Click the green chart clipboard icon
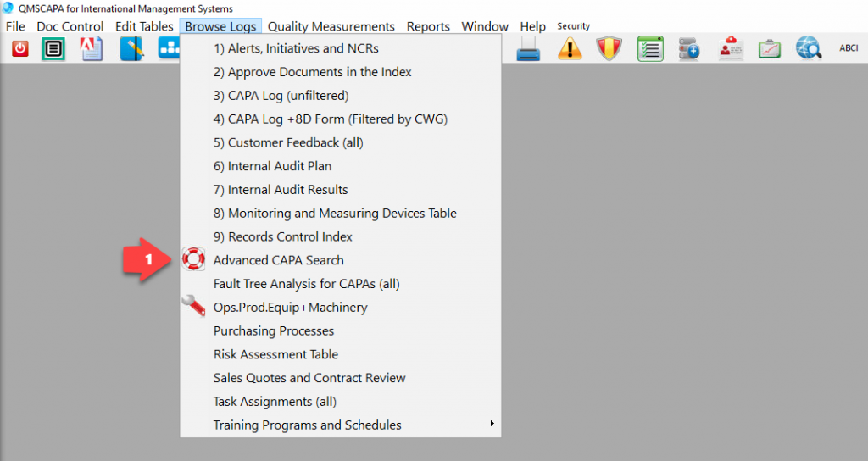The height and width of the screenshot is (461, 868). click(770, 48)
